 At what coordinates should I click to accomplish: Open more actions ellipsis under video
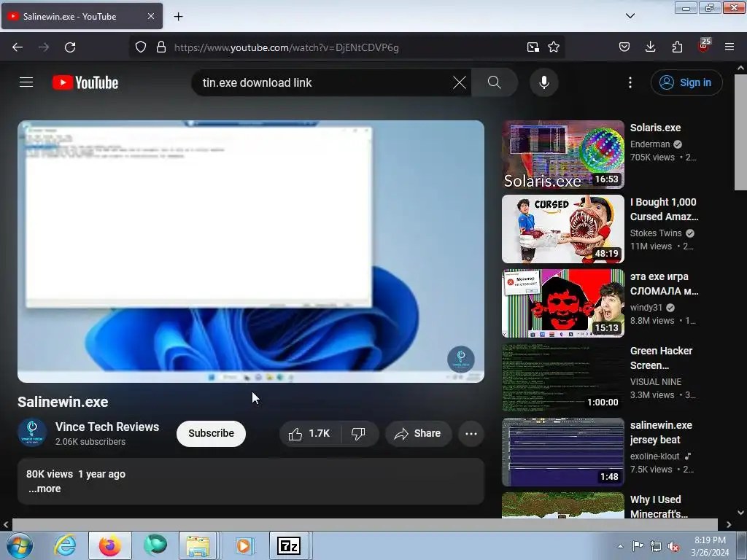tap(471, 433)
